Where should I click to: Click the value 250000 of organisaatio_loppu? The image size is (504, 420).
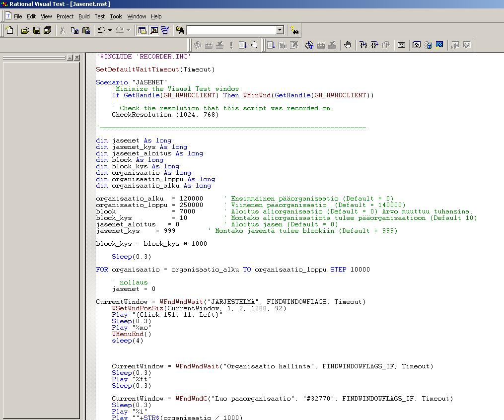[191, 205]
